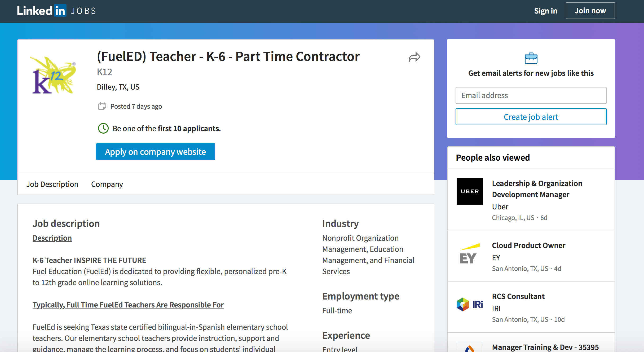Click the share arrow icon

tap(414, 57)
